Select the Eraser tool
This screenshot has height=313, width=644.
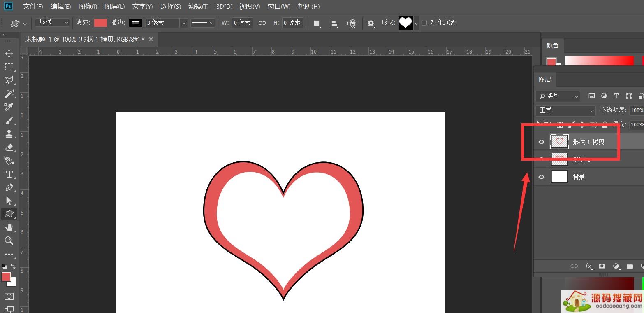pyautogui.click(x=9, y=147)
